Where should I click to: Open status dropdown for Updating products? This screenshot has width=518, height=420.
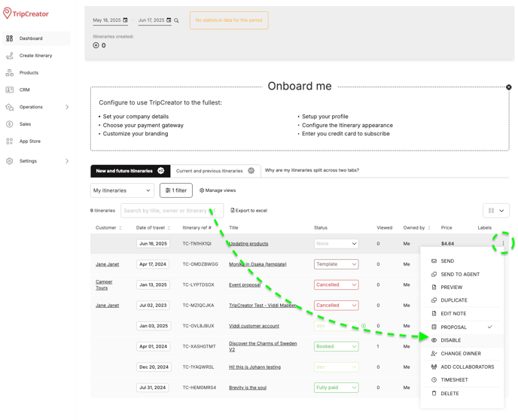(x=337, y=244)
